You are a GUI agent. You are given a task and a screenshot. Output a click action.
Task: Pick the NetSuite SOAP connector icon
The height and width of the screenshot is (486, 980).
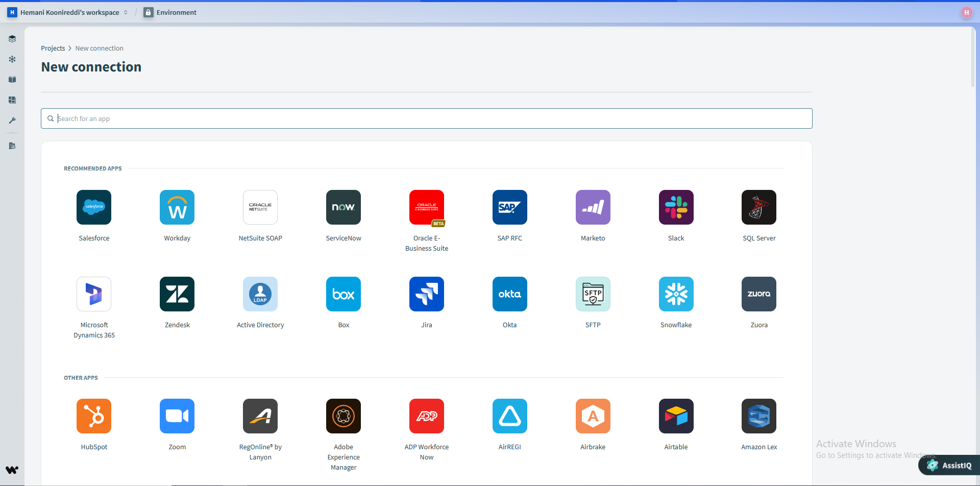pyautogui.click(x=260, y=207)
